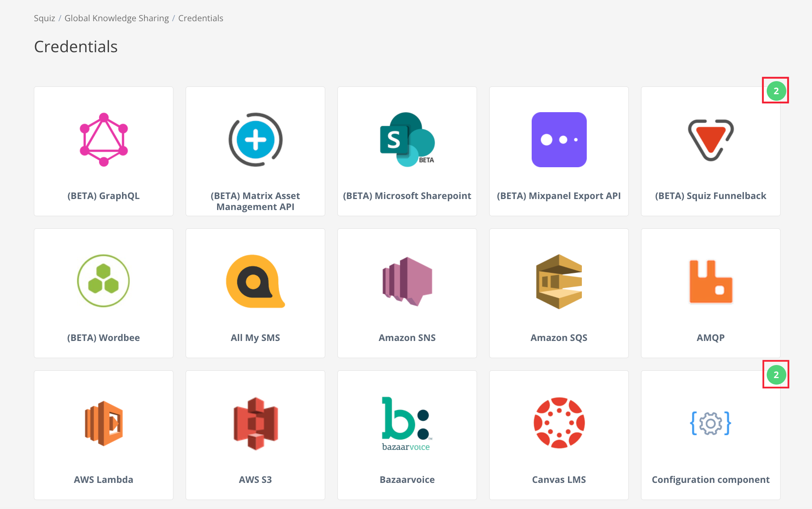Screen dimensions: 812x509
Task: Click the '(BETA) GraphQL' card label
Action: (104, 196)
